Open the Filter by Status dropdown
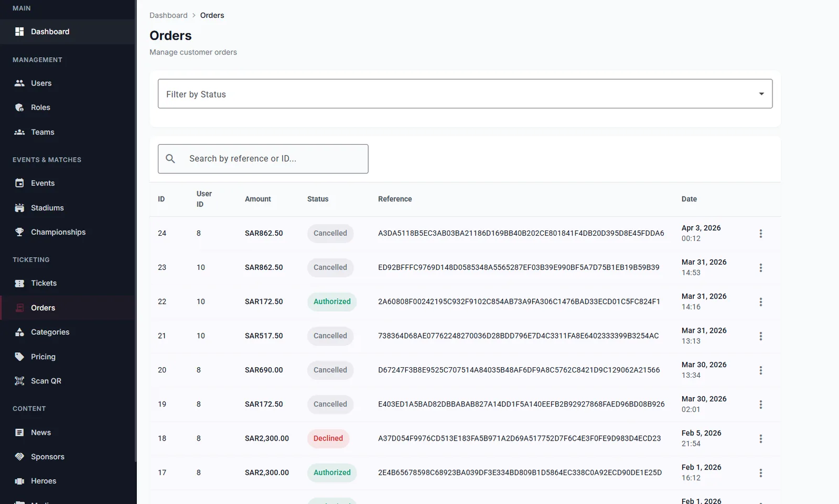 point(465,94)
